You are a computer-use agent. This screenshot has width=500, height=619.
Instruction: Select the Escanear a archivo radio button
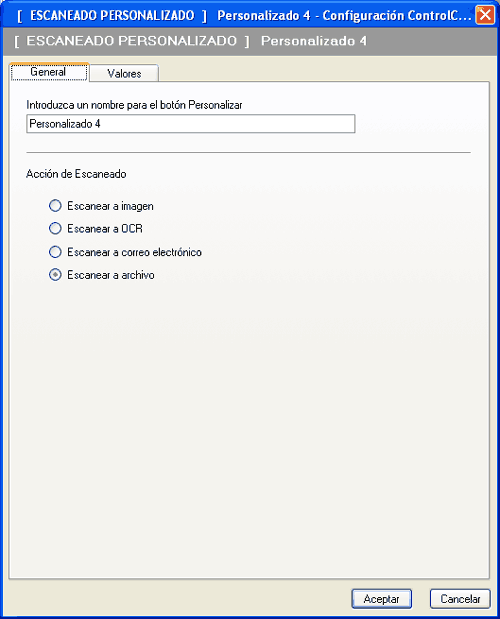point(55,275)
